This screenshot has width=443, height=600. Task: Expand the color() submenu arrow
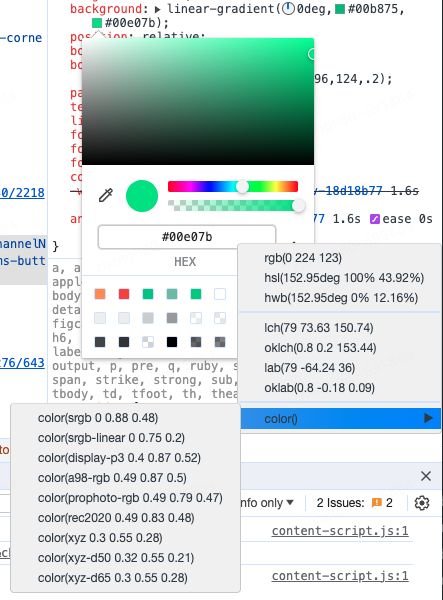click(428, 418)
